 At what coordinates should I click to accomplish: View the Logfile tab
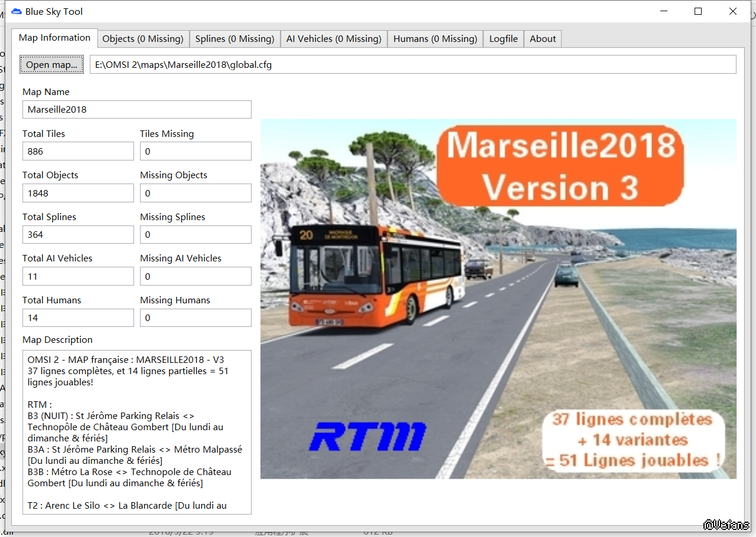pyautogui.click(x=503, y=39)
